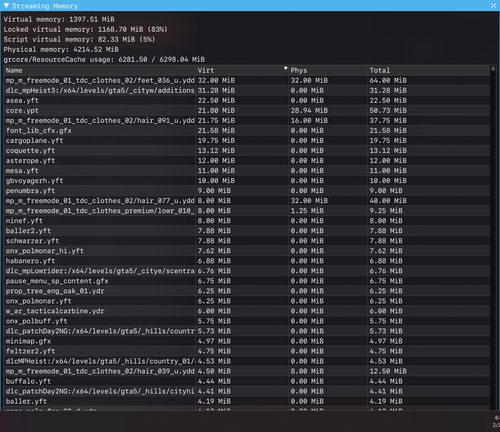Click the grcore/ResourceCache usage line
Viewport: 500px width, 432px height.
[104, 59]
